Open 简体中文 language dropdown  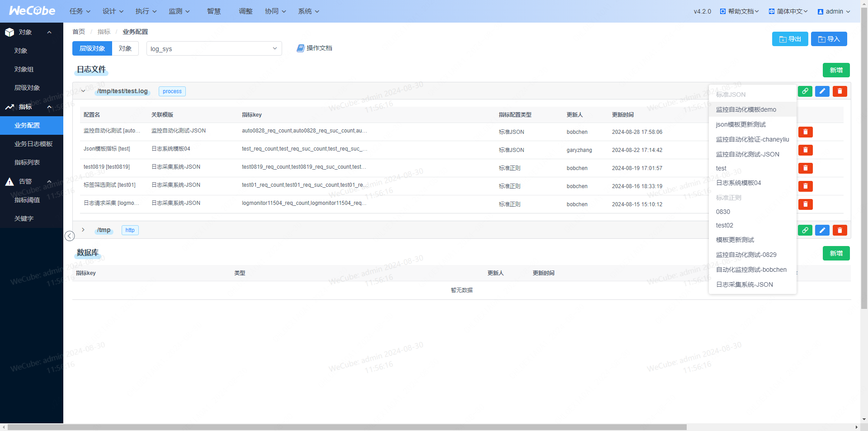788,11
